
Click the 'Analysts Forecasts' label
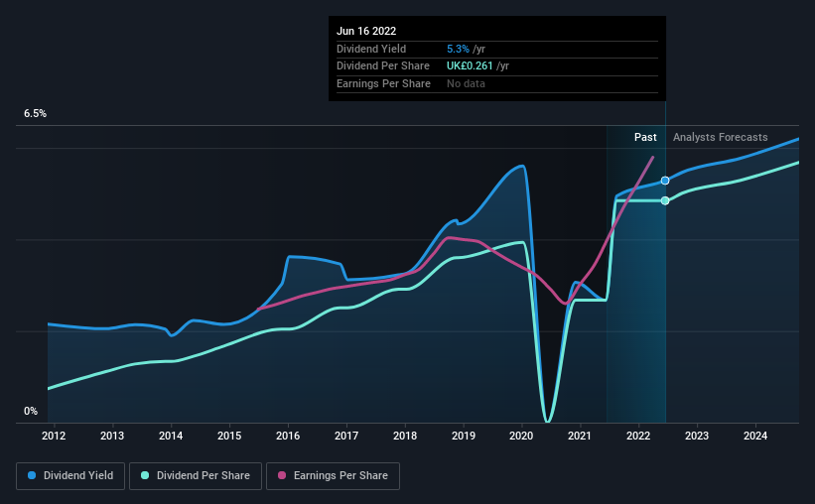coord(720,137)
